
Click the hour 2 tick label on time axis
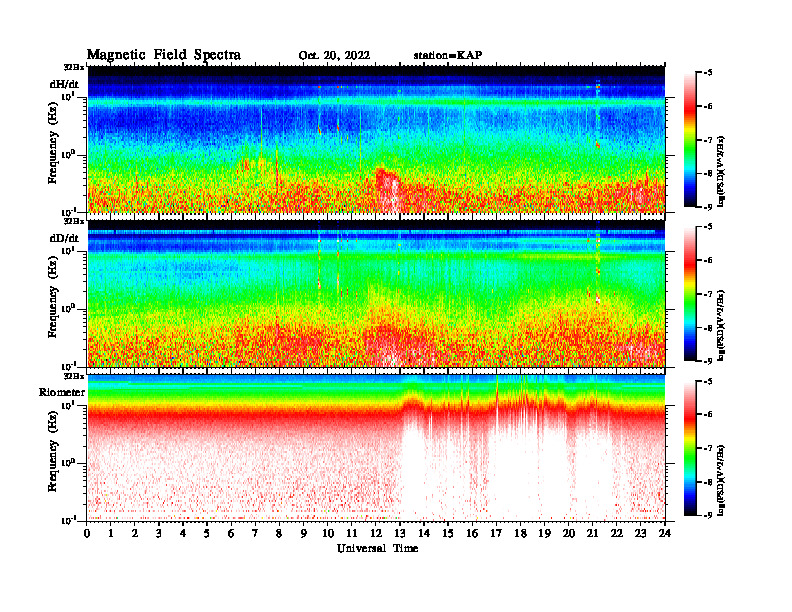tap(135, 533)
